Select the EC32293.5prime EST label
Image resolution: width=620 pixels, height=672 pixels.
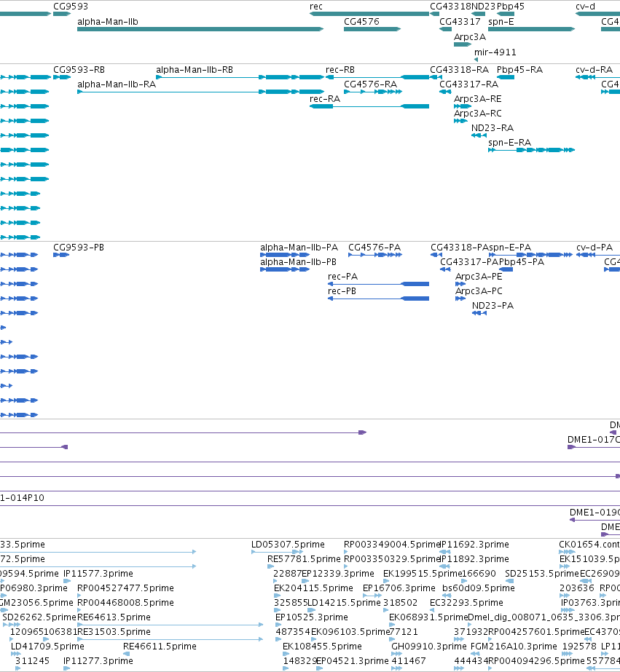466,603
